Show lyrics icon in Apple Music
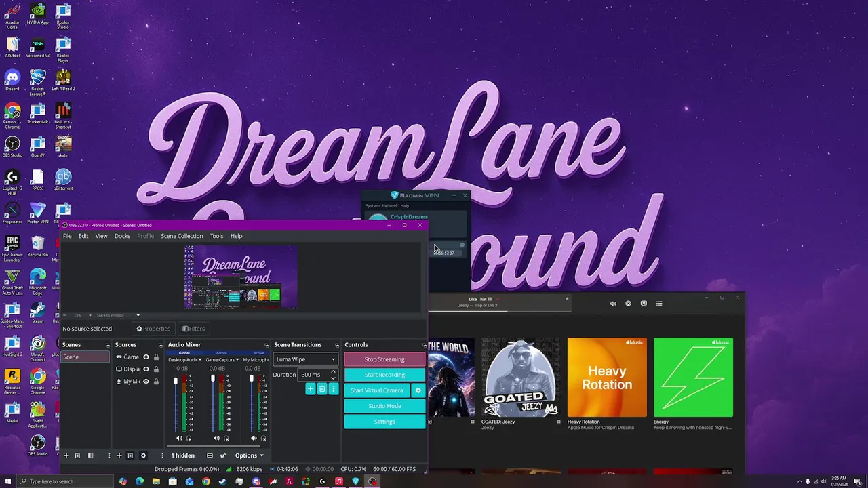 pos(644,304)
